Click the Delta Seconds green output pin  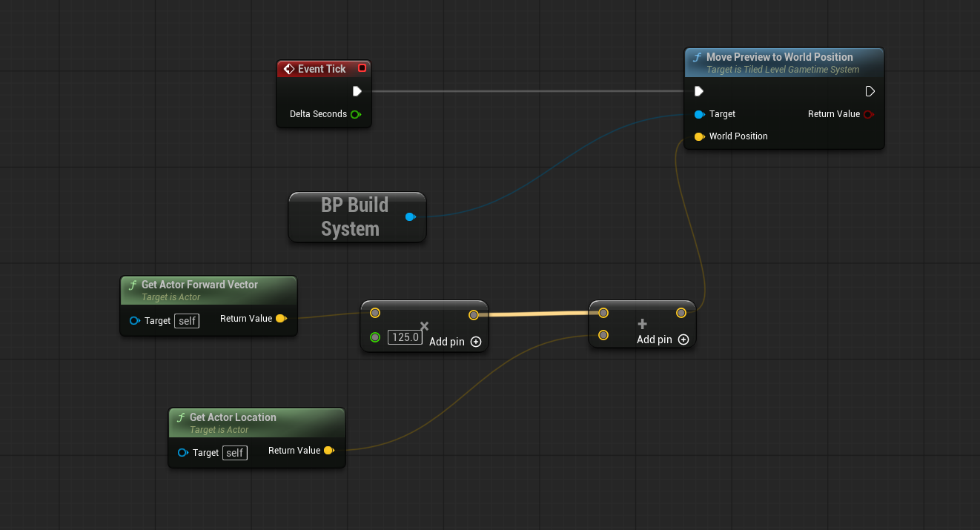pos(356,114)
